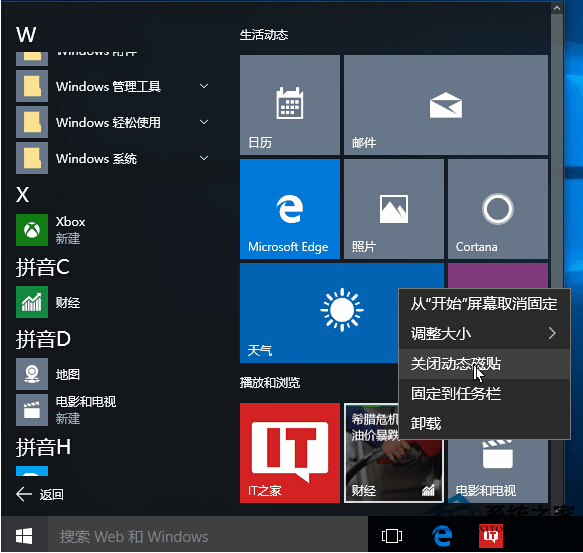
Task: Click the 拼音H group header
Action: [43, 447]
